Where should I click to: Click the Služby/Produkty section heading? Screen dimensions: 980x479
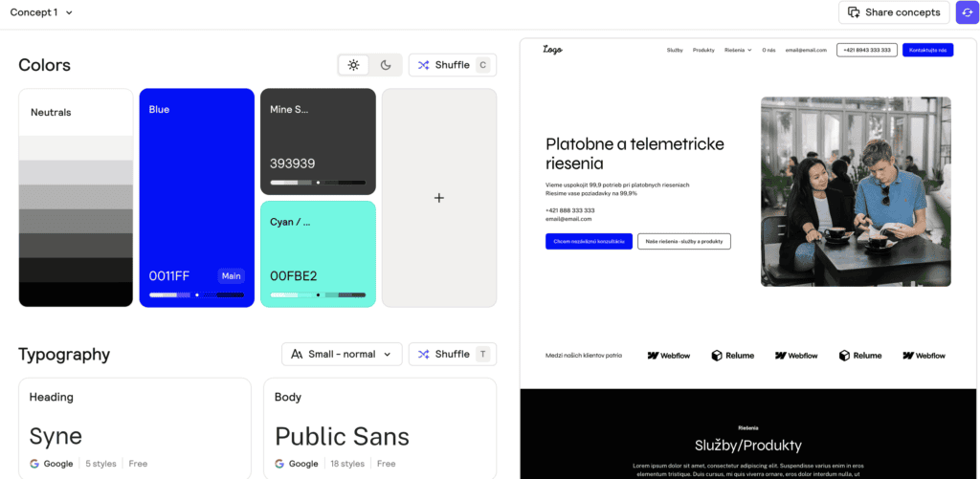click(x=748, y=446)
